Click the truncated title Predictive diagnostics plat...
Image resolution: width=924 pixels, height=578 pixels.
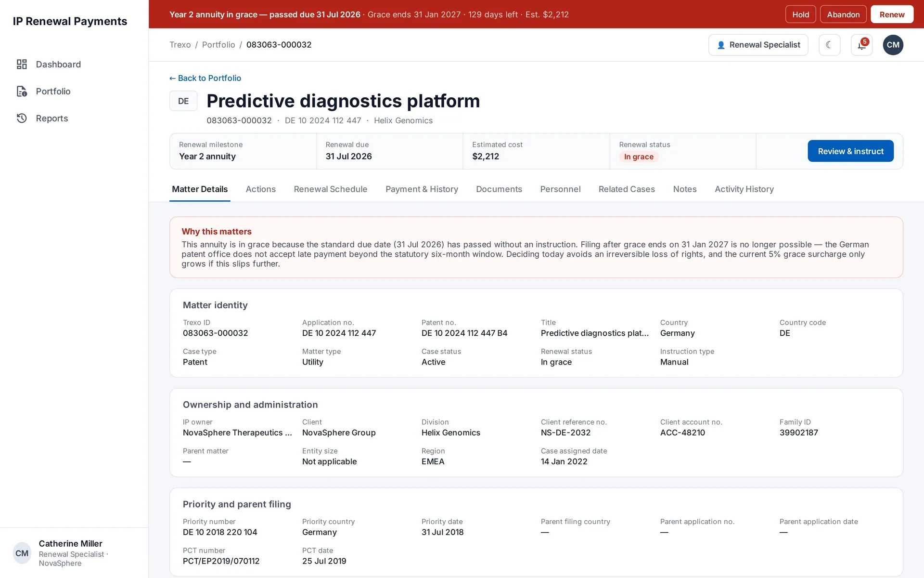click(x=594, y=333)
